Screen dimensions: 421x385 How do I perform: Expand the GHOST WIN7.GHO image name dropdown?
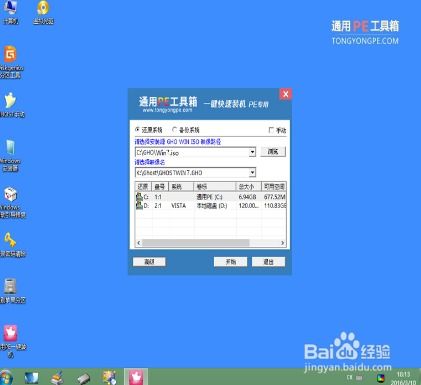tap(252, 173)
